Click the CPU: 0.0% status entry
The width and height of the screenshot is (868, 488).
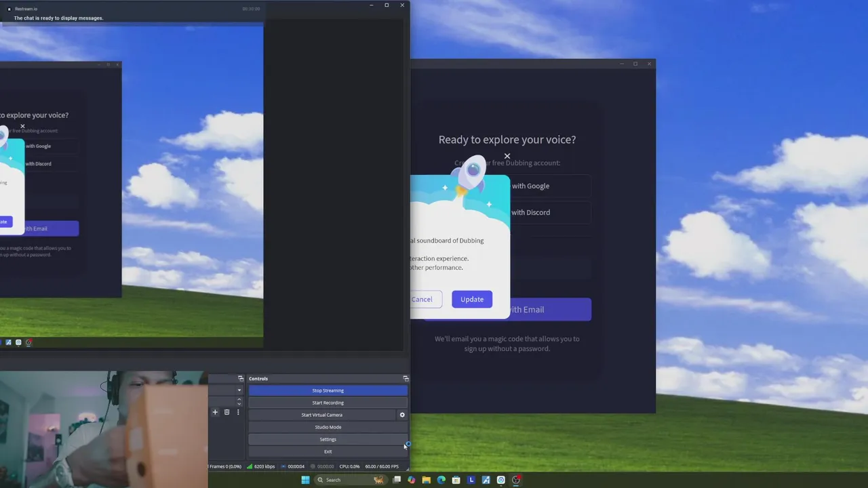pyautogui.click(x=349, y=466)
